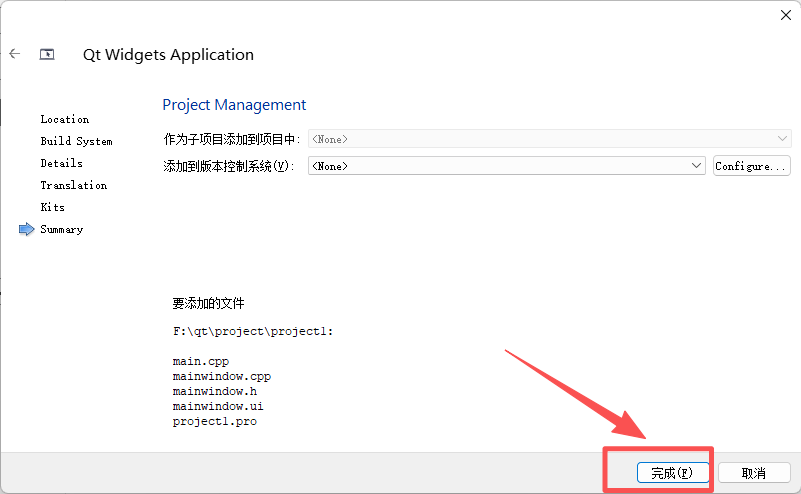Click the Project Management heading
The height and width of the screenshot is (494, 801).
click(x=234, y=105)
